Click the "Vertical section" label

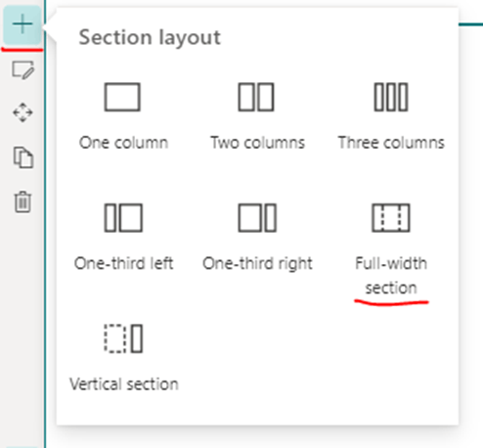pos(124,384)
